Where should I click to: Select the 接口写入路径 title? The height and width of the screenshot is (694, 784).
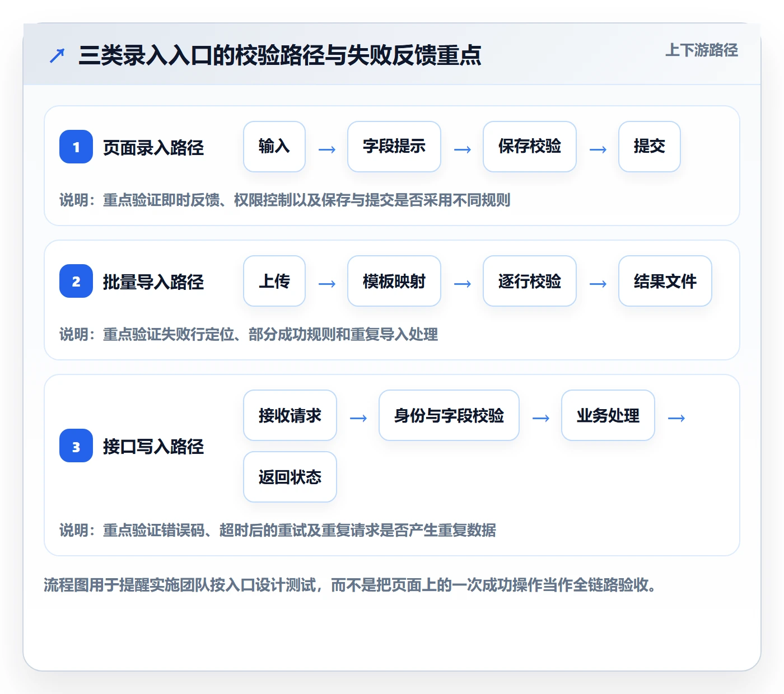pos(153,447)
